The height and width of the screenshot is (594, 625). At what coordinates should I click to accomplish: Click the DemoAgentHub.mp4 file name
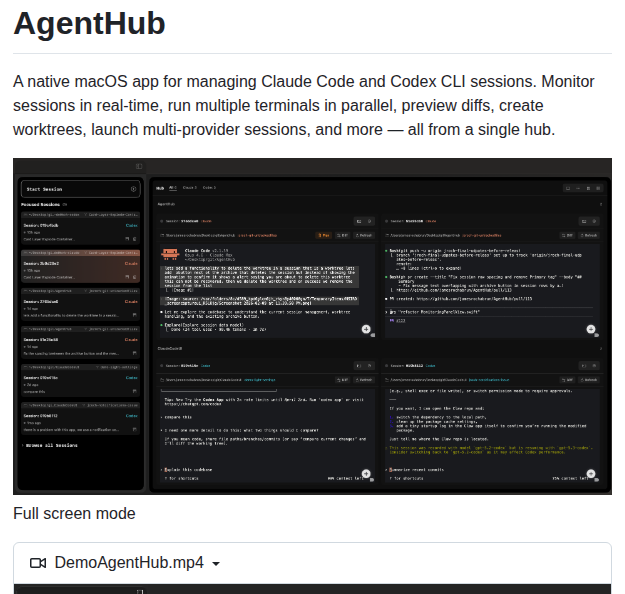point(129,563)
